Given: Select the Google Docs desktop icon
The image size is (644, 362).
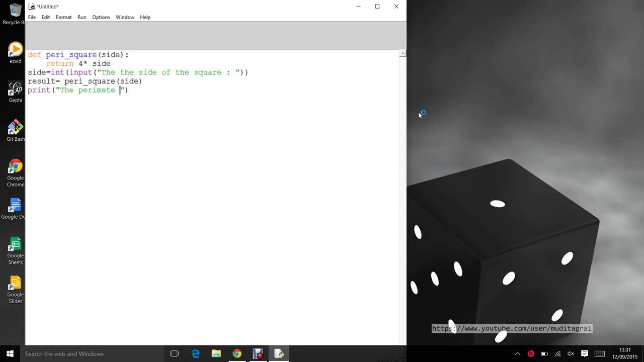Looking at the screenshot, I should [14, 209].
